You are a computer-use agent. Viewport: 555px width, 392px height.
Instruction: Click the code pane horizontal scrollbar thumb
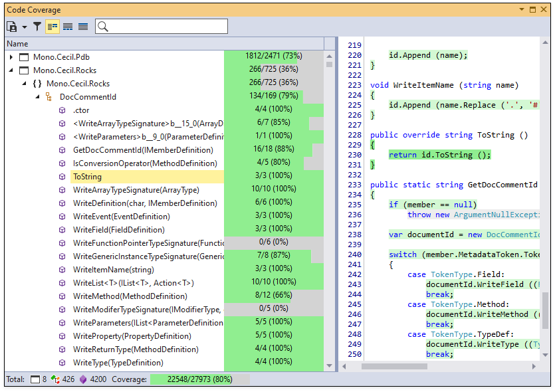coord(394,367)
